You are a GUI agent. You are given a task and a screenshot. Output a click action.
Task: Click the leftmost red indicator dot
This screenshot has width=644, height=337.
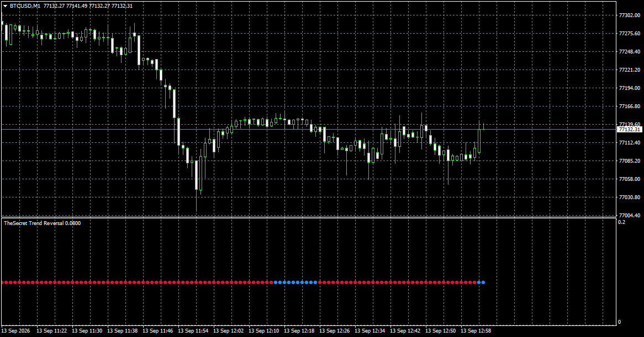tap(3, 282)
